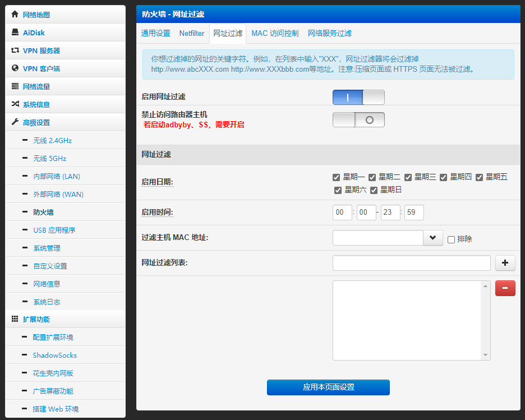This screenshot has width=525, height=420.
Task: Open the MAC 访问控制 tab
Action: 275,34
